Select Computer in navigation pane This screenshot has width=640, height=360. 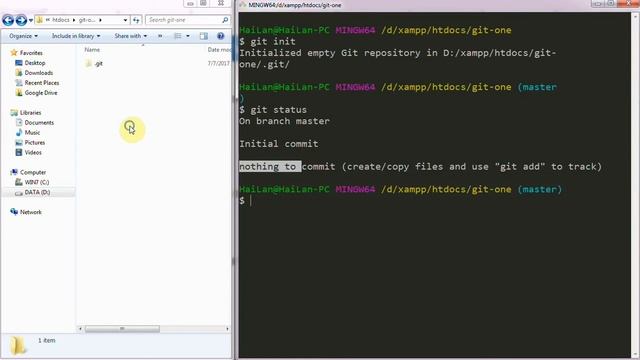coord(33,172)
